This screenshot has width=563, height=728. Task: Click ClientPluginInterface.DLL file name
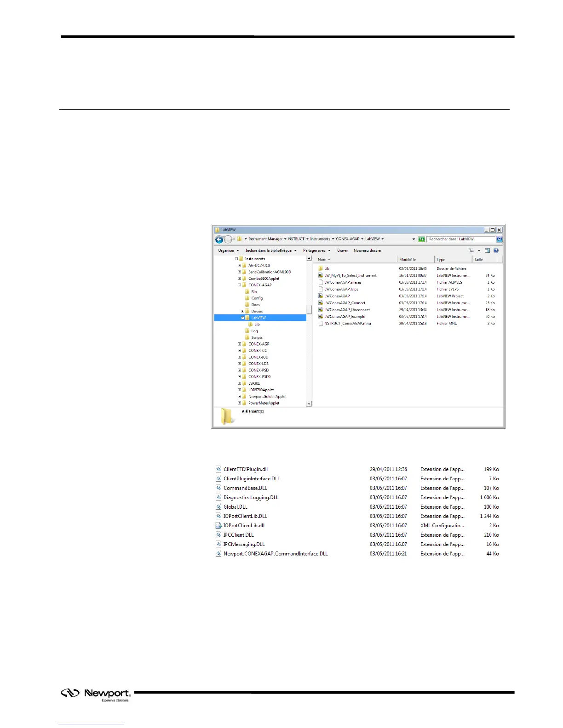pyautogui.click(x=252, y=478)
